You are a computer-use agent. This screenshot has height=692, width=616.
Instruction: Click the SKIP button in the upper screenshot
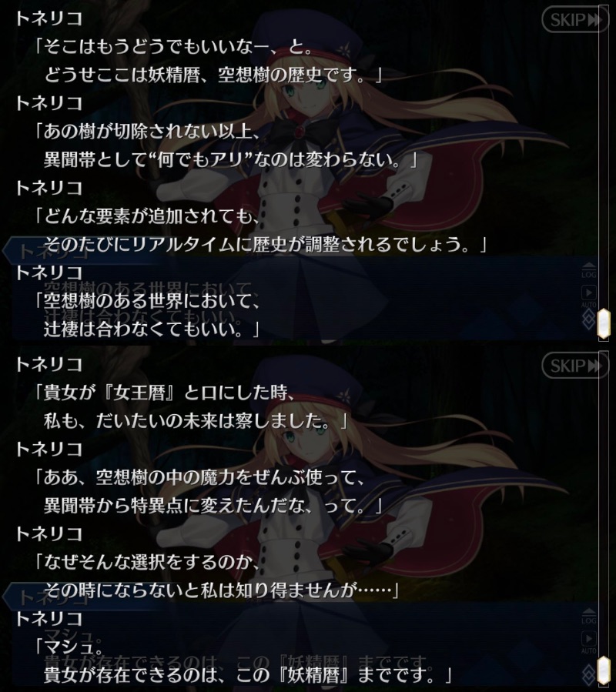pos(574,20)
